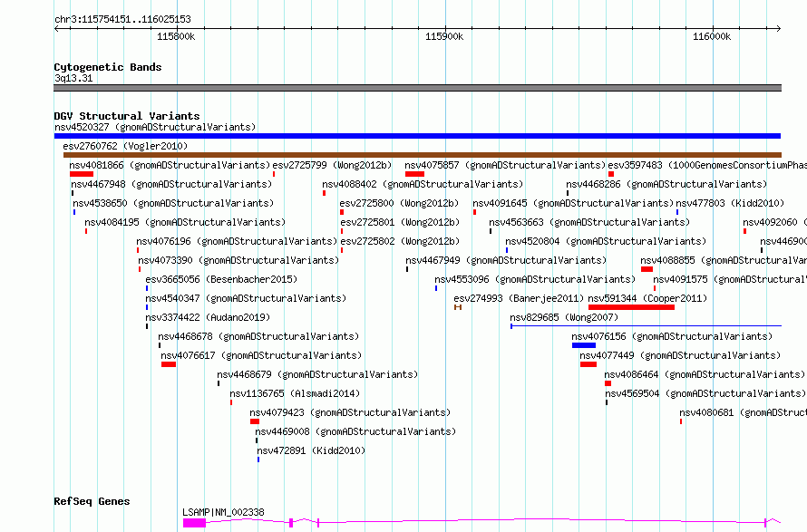Click the 116000k ruler position label
The height and width of the screenshot is (532, 807).
coord(712,36)
